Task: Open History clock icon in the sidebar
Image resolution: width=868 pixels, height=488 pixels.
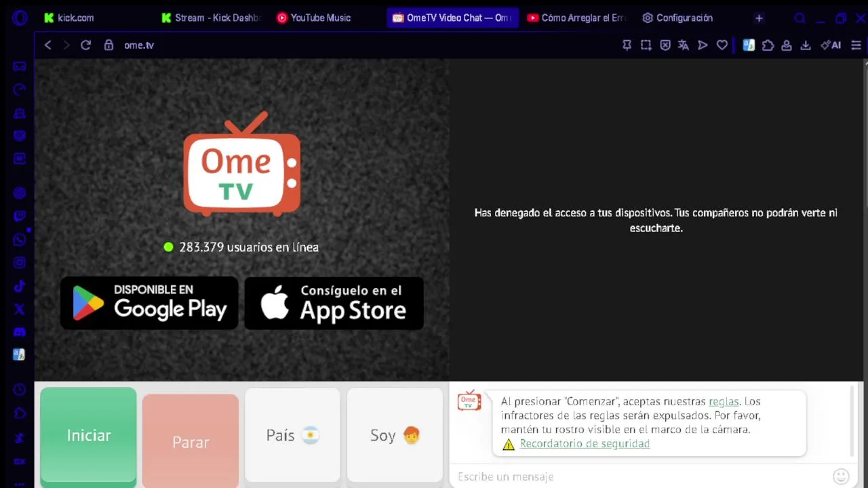Action: tap(19, 390)
